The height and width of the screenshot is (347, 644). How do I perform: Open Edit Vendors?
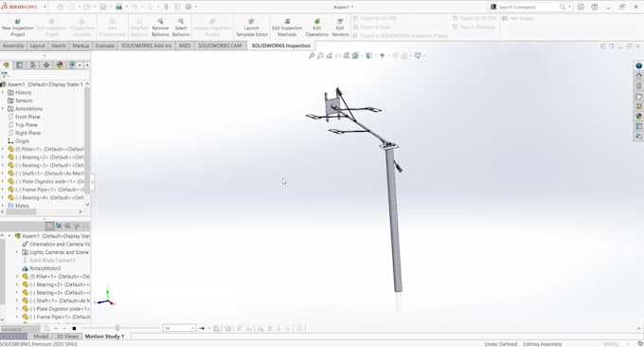pos(340,27)
